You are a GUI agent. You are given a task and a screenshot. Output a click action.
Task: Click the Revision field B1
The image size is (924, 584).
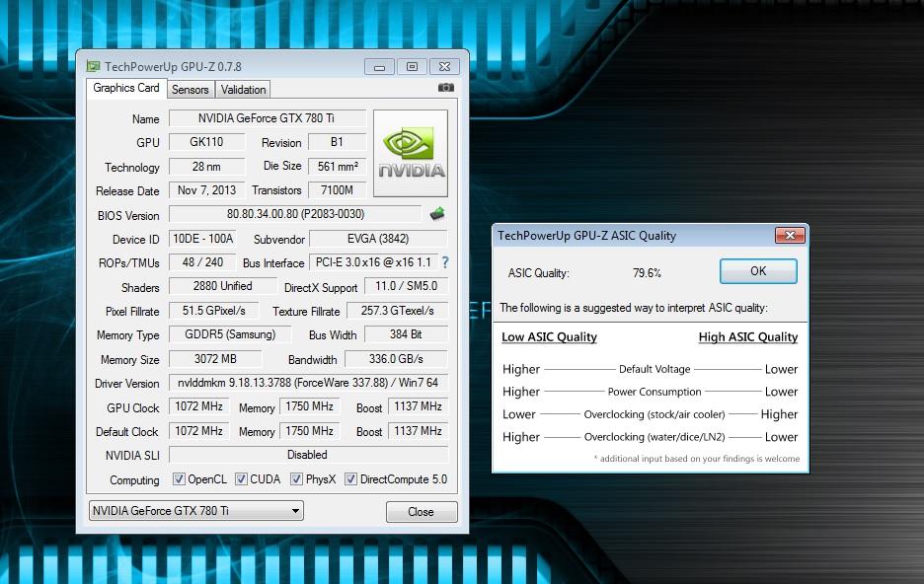tap(337, 142)
